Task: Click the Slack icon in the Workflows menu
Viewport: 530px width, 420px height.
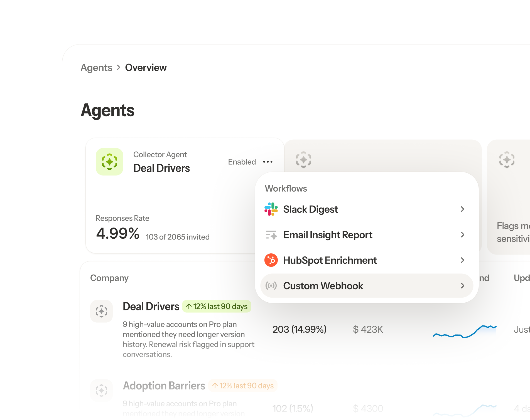Action: coord(271,209)
